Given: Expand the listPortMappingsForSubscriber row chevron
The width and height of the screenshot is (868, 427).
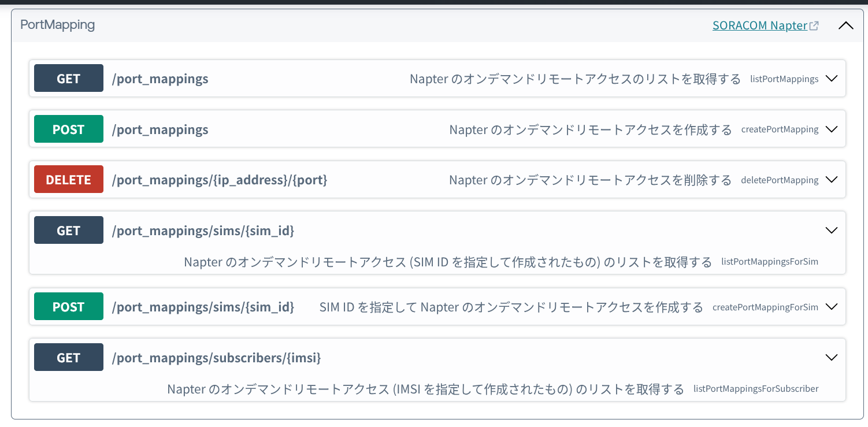Looking at the screenshot, I should pos(832,358).
